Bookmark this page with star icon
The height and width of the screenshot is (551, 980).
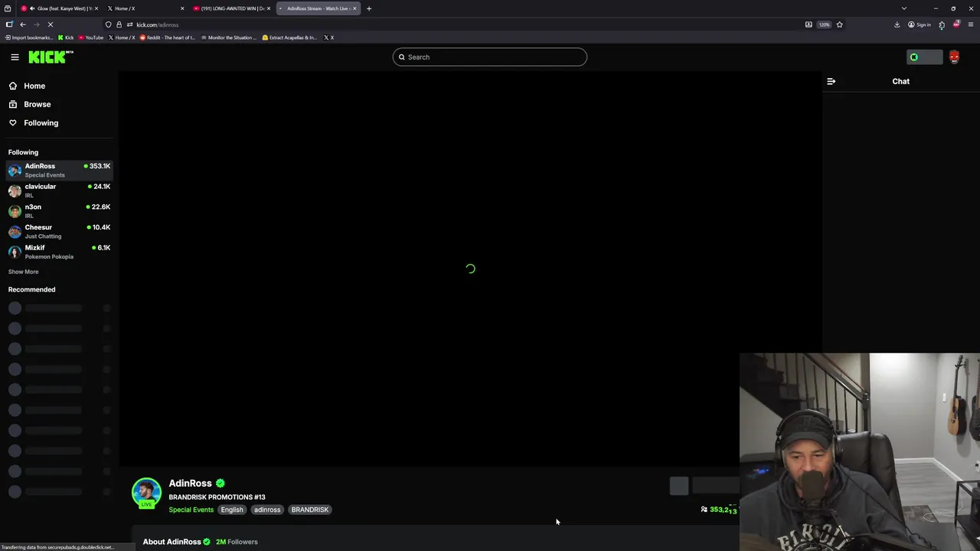(x=839, y=24)
